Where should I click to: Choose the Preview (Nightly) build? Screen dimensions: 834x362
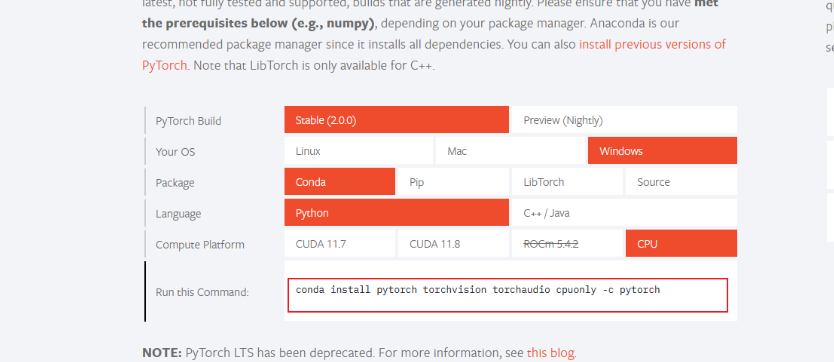point(624,120)
